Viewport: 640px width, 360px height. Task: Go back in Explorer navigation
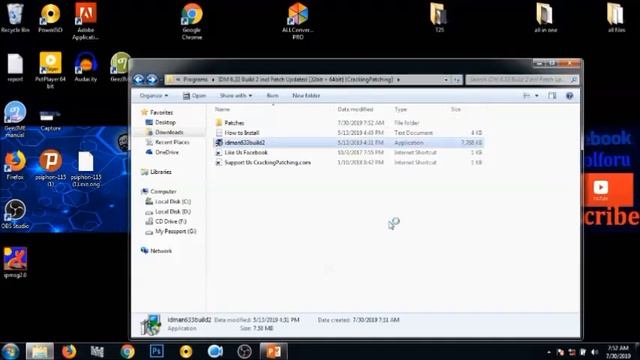click(x=139, y=79)
